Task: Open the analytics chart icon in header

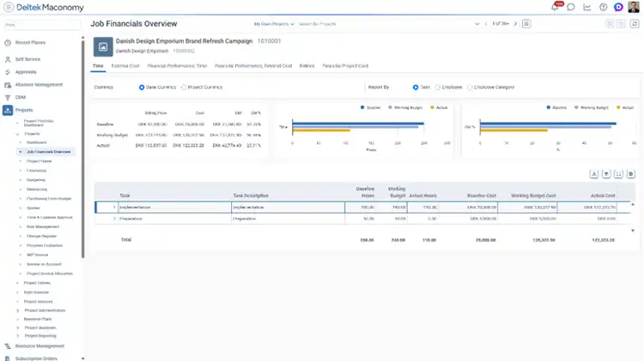Action: pos(587,7)
